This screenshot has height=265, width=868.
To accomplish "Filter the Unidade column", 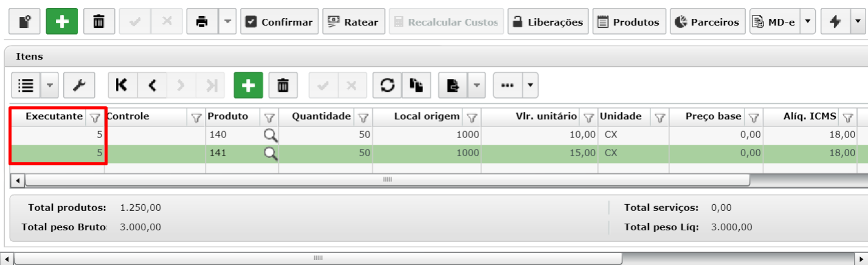I will [660, 117].
